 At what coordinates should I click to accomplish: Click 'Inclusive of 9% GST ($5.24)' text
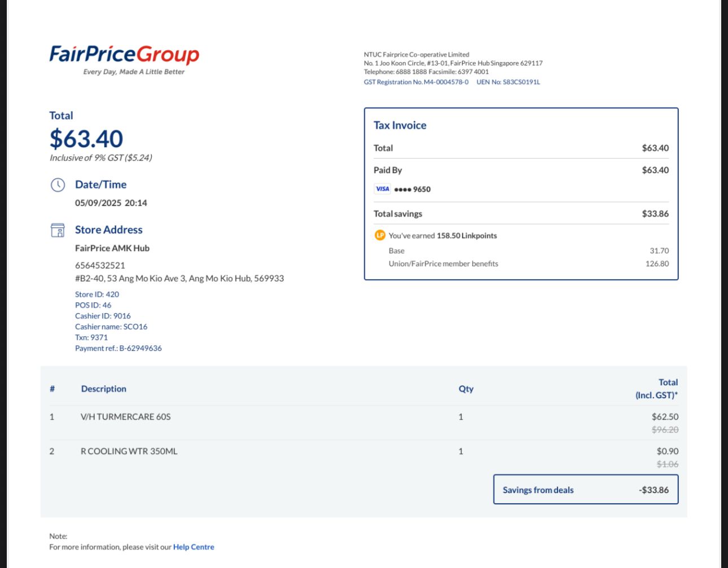click(101, 158)
